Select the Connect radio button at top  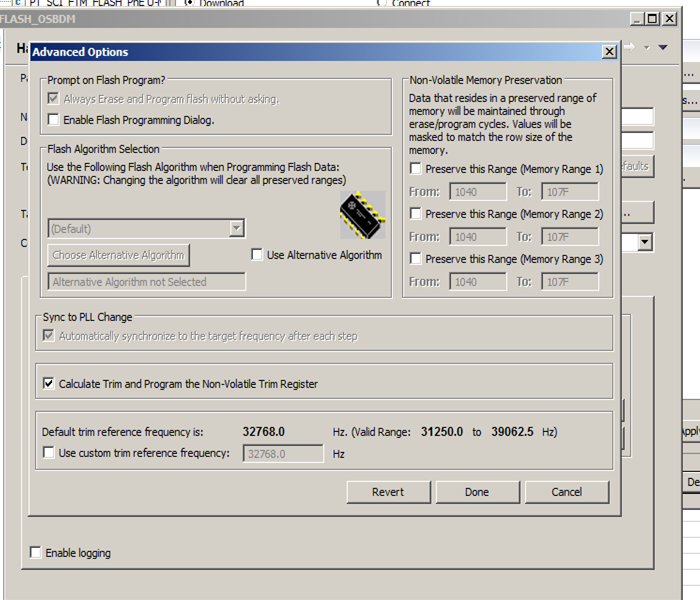tap(382, 3)
